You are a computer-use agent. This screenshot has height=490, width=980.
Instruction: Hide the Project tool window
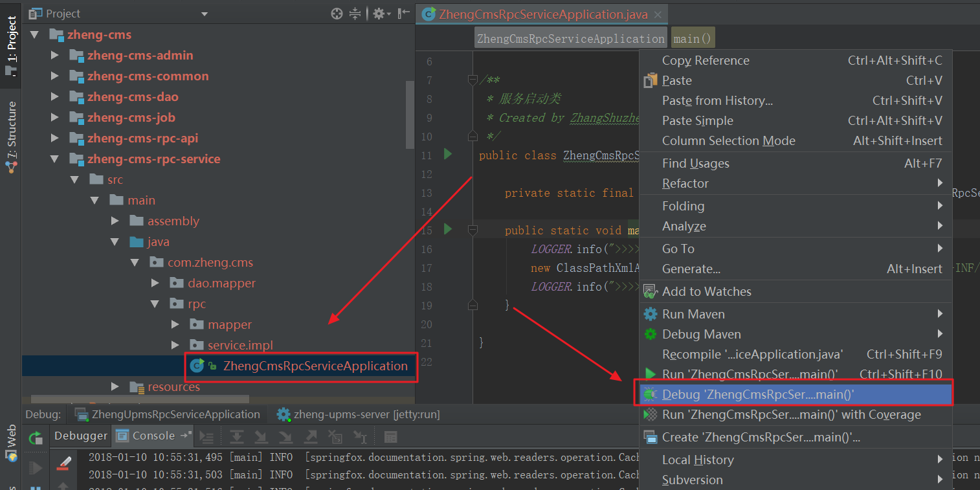point(404,14)
